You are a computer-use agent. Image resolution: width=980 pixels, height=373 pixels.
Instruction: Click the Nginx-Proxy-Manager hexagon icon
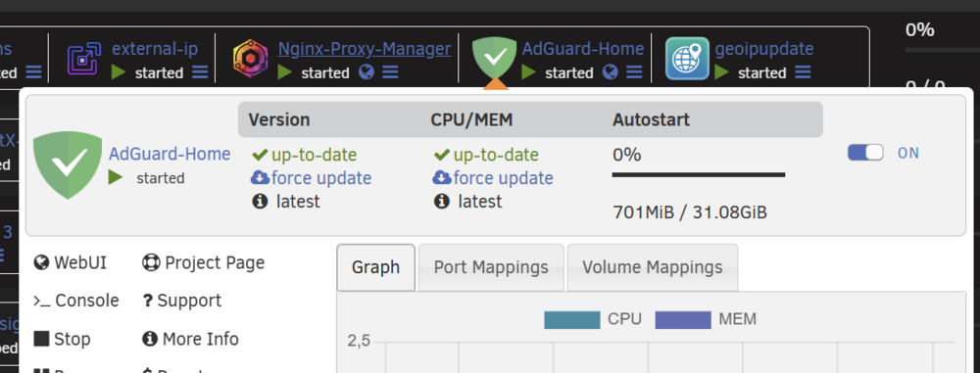pos(250,60)
